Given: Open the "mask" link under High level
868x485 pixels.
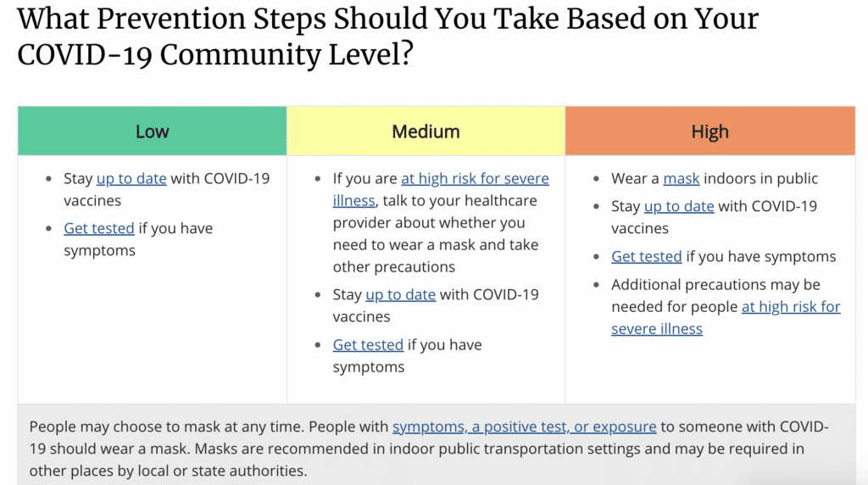Looking at the screenshot, I should (x=682, y=179).
